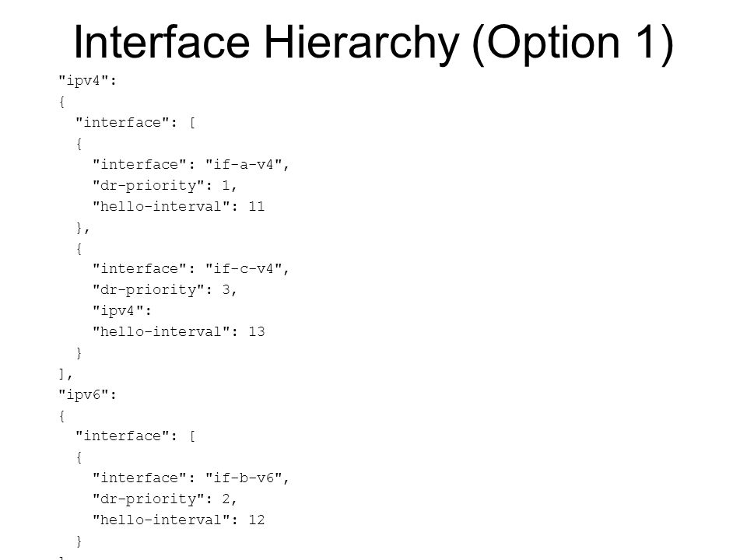Click the "dr-priority": 2 line
747x560 pixels.
(x=165, y=499)
